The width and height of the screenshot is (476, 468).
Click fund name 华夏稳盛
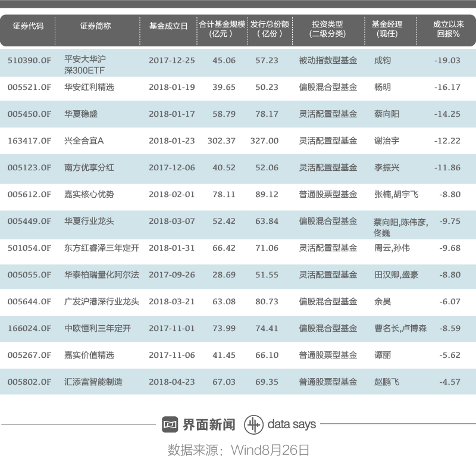(81, 114)
